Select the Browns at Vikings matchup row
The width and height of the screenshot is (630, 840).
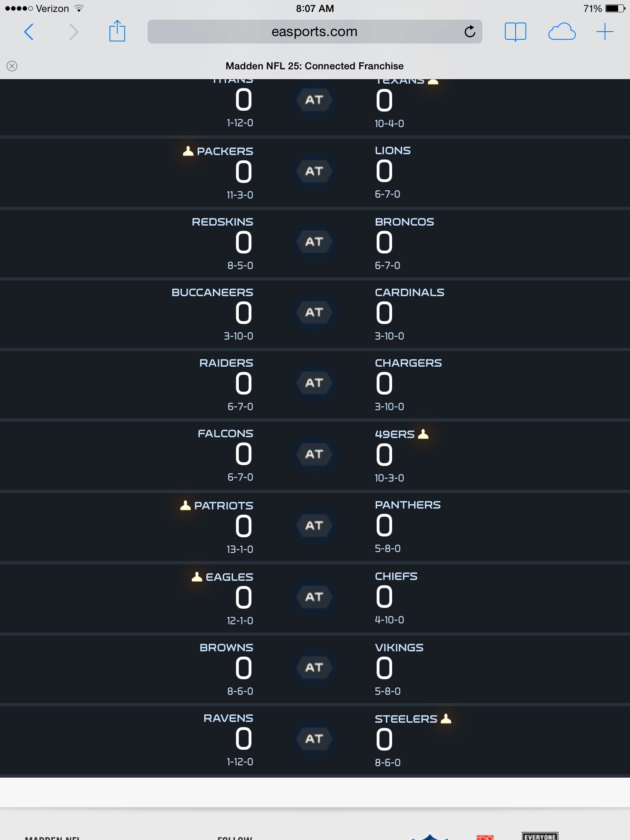coord(315,668)
